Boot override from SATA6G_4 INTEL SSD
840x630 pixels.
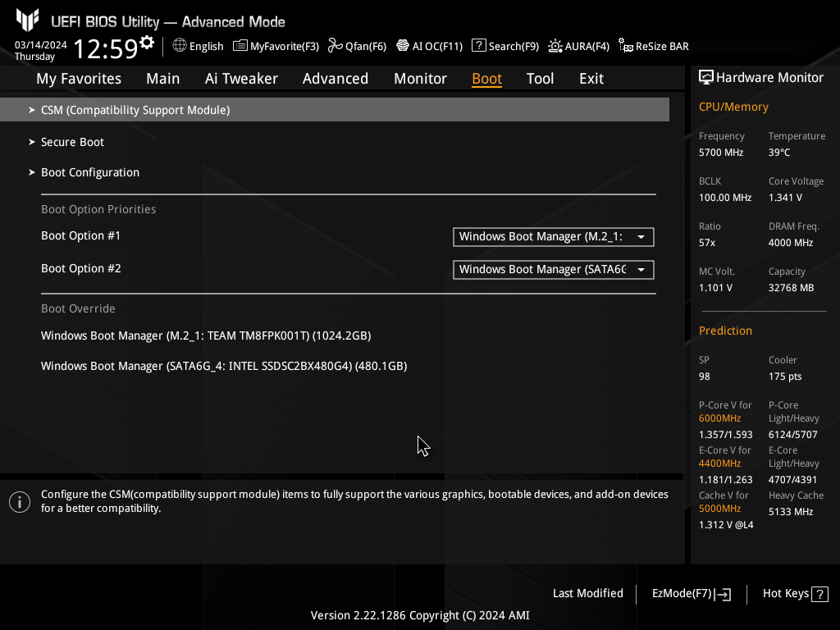click(224, 367)
